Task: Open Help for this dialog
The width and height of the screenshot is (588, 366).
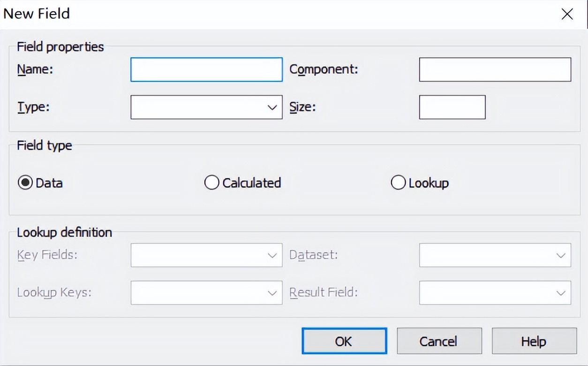Action: pyautogui.click(x=534, y=341)
